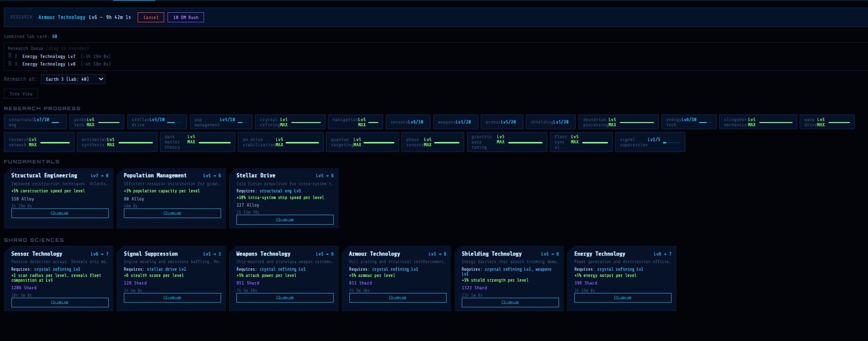
Task: Select the quantum targeting chip
Action: coord(363,142)
